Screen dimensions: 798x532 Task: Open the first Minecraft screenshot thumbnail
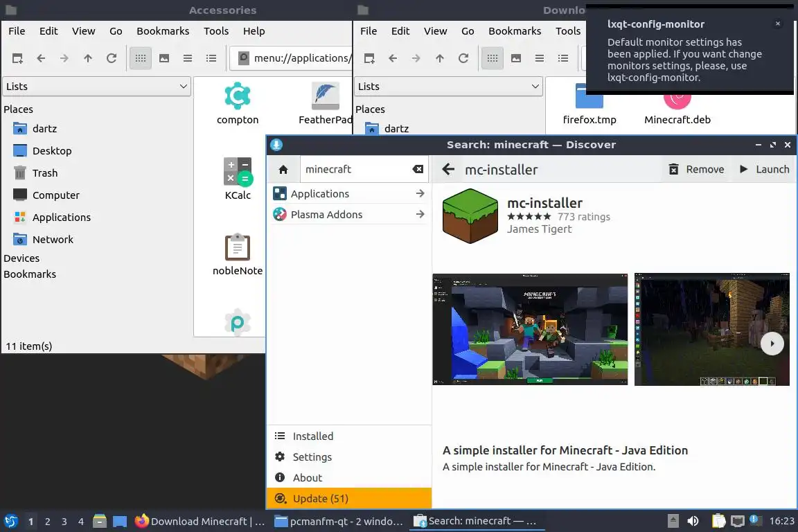click(x=530, y=329)
